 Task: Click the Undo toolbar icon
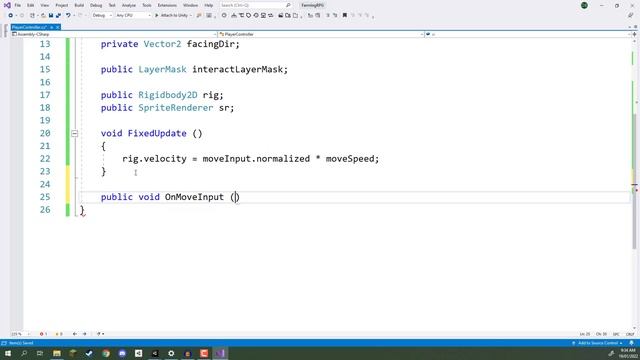pos(68,16)
